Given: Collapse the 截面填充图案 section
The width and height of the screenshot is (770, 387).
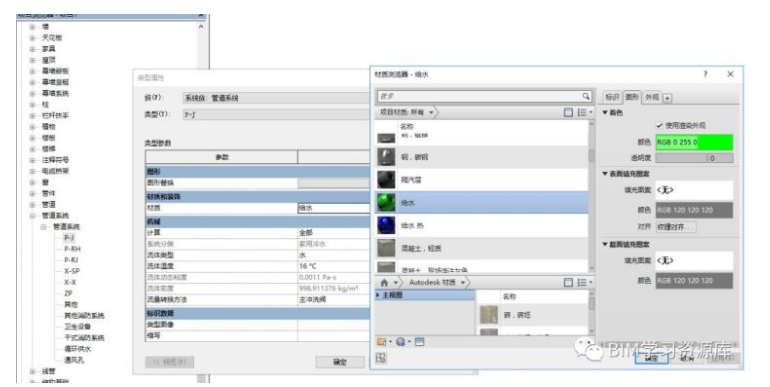Looking at the screenshot, I should tap(605, 244).
